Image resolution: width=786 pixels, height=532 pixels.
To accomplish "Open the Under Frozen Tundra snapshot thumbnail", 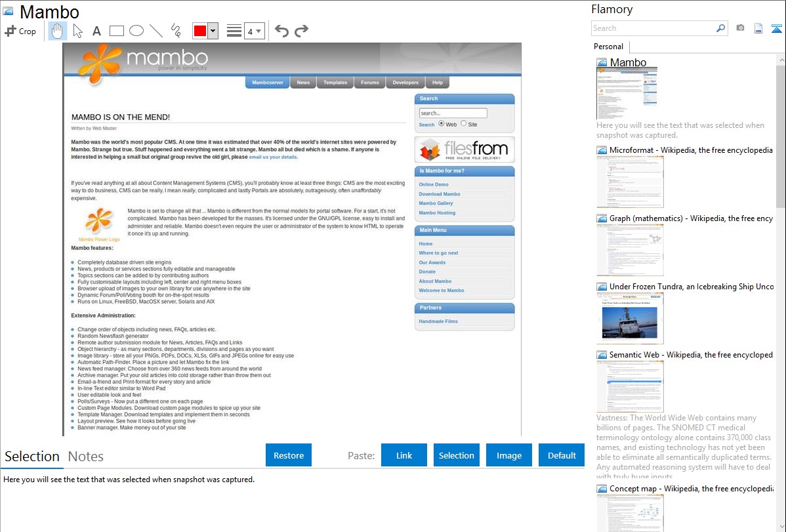I will coord(630,318).
